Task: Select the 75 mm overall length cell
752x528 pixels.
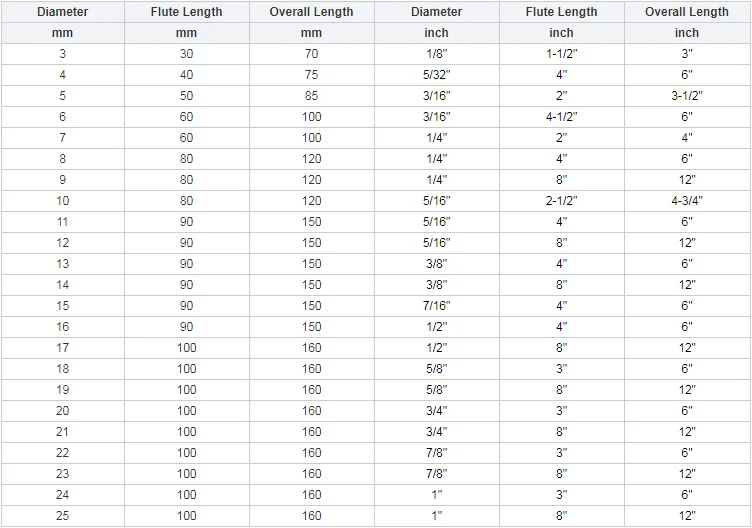Action: click(x=312, y=75)
